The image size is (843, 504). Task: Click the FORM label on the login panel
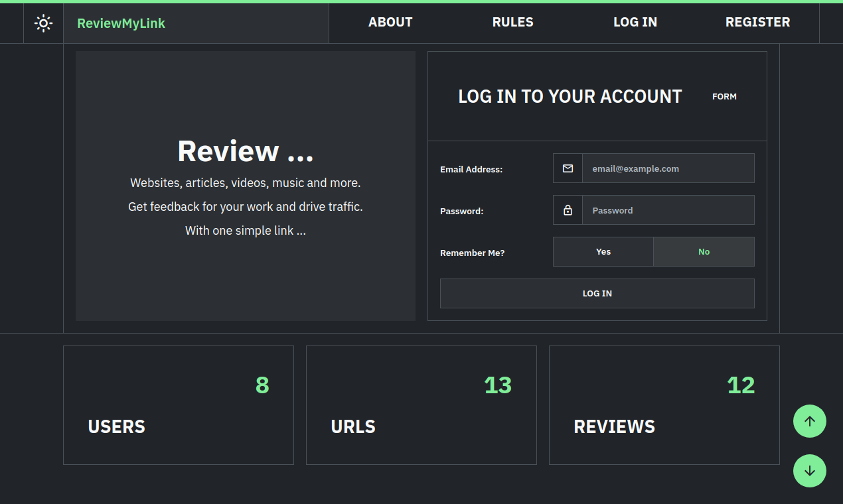724,96
